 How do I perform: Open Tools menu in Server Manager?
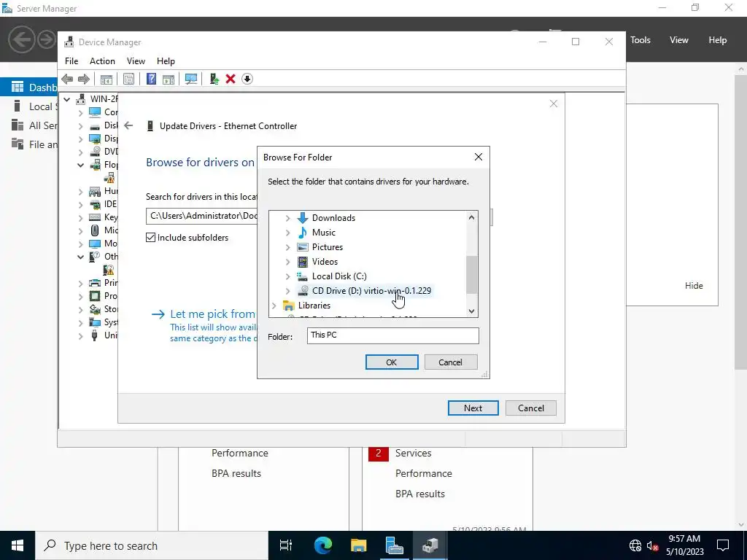click(x=640, y=40)
